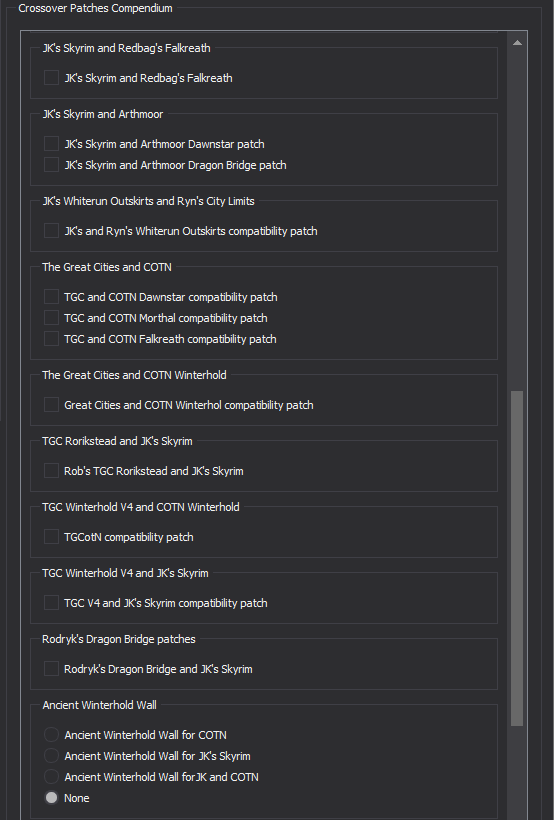Click the vertical scrollbar thumb
This screenshot has width=554, height=820.
pyautogui.click(x=517, y=558)
